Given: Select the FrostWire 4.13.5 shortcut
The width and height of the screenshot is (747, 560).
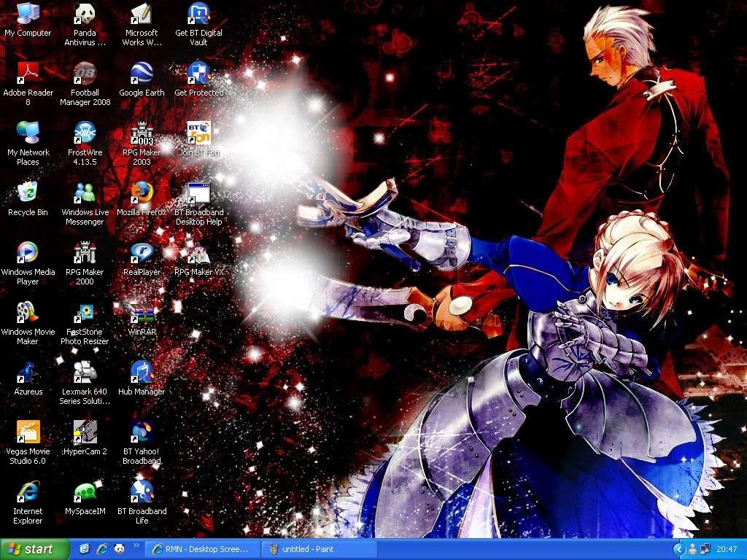Looking at the screenshot, I should 85,133.
